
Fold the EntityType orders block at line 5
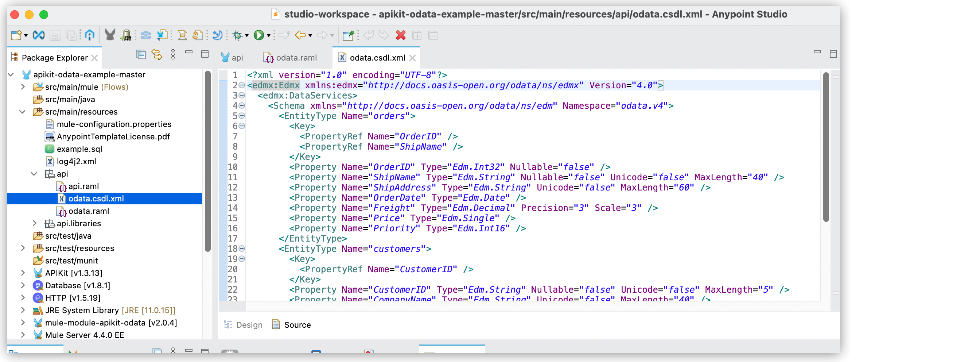pos(242,116)
